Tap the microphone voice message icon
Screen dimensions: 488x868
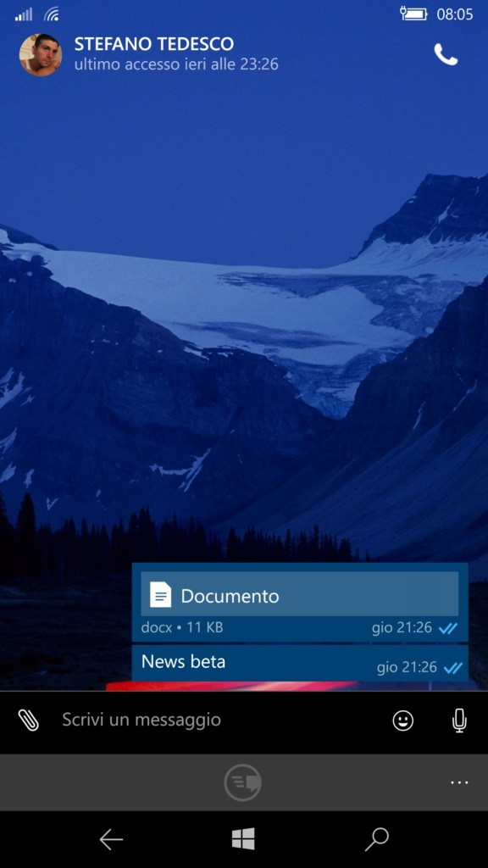[x=458, y=721]
